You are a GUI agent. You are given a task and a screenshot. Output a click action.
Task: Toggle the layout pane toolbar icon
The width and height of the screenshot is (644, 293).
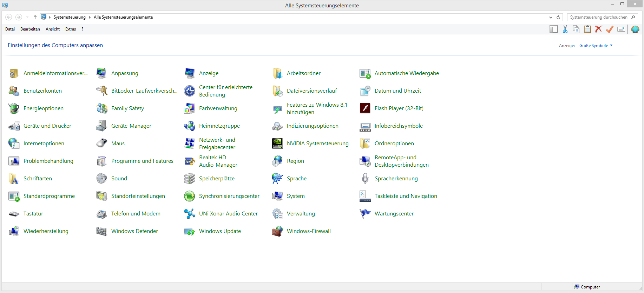(554, 29)
